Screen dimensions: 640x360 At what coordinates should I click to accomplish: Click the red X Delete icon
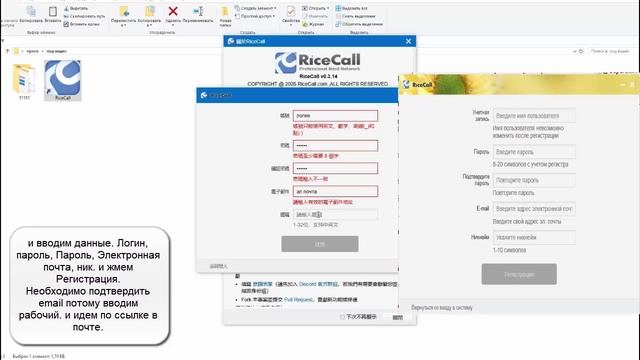click(x=173, y=11)
